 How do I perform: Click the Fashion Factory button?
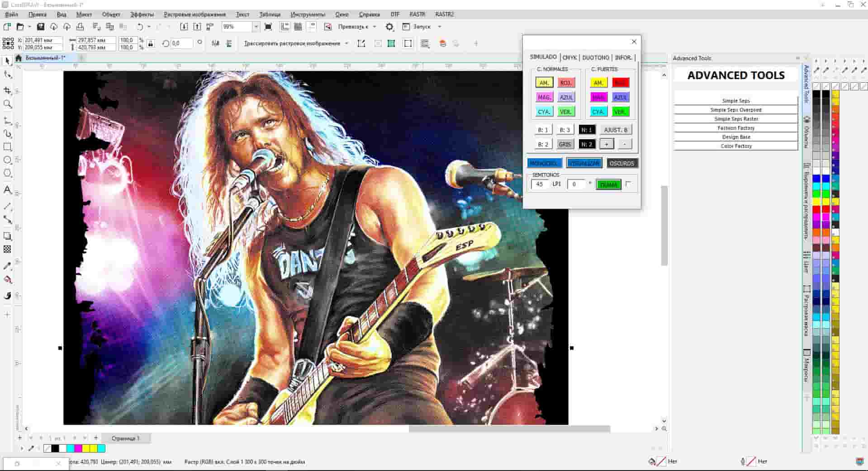(x=736, y=128)
